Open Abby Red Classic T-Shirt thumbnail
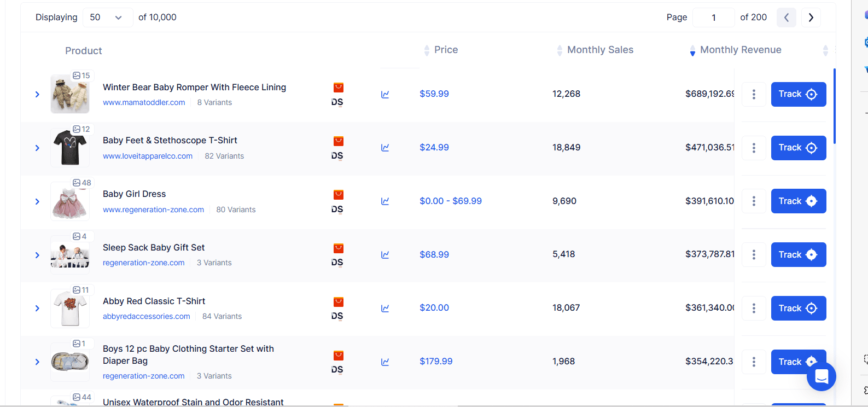The height and width of the screenshot is (407, 868). (x=70, y=309)
